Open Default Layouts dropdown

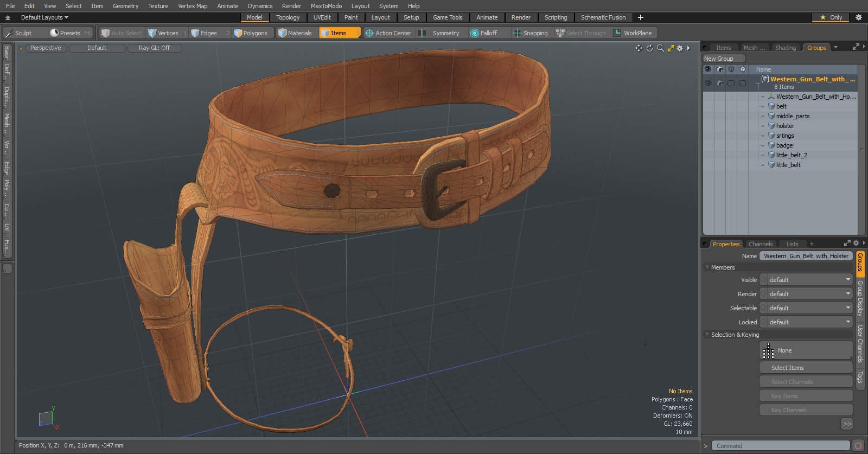point(44,17)
